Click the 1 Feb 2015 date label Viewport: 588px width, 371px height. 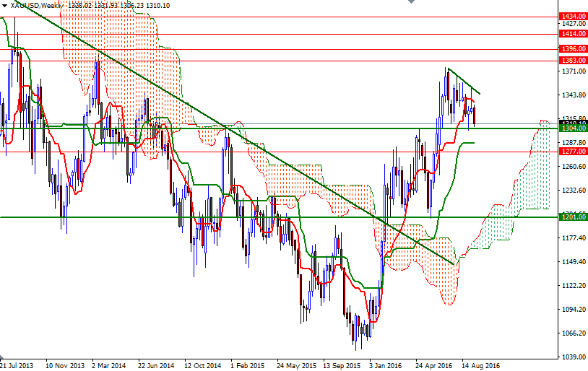(x=248, y=365)
